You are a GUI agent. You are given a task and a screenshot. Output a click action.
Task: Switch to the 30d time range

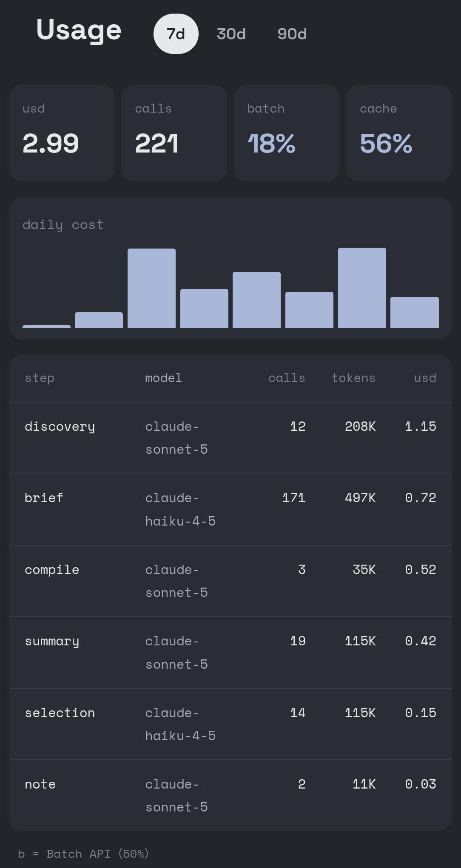[x=231, y=34]
